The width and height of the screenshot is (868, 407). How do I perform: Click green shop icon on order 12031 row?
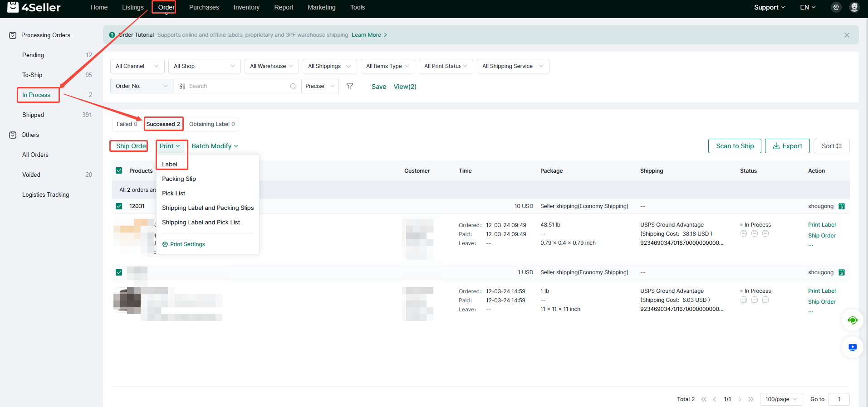(842, 206)
